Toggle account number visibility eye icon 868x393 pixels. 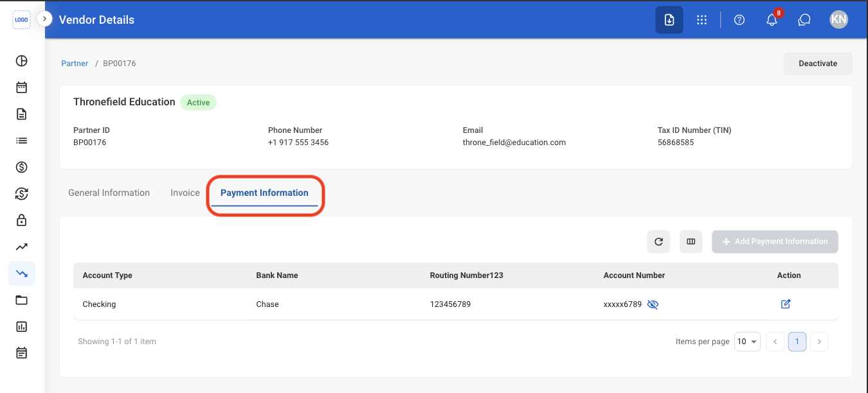pos(653,304)
